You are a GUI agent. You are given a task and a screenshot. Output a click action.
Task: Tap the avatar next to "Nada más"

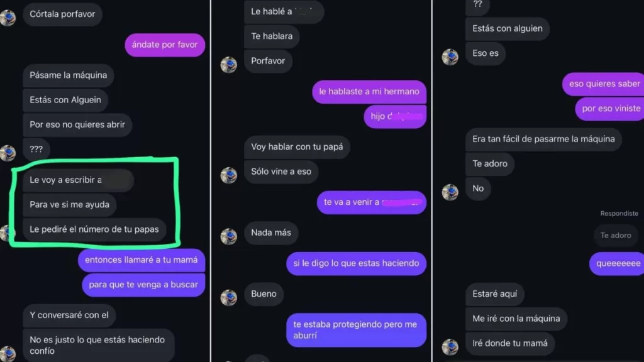tap(229, 236)
